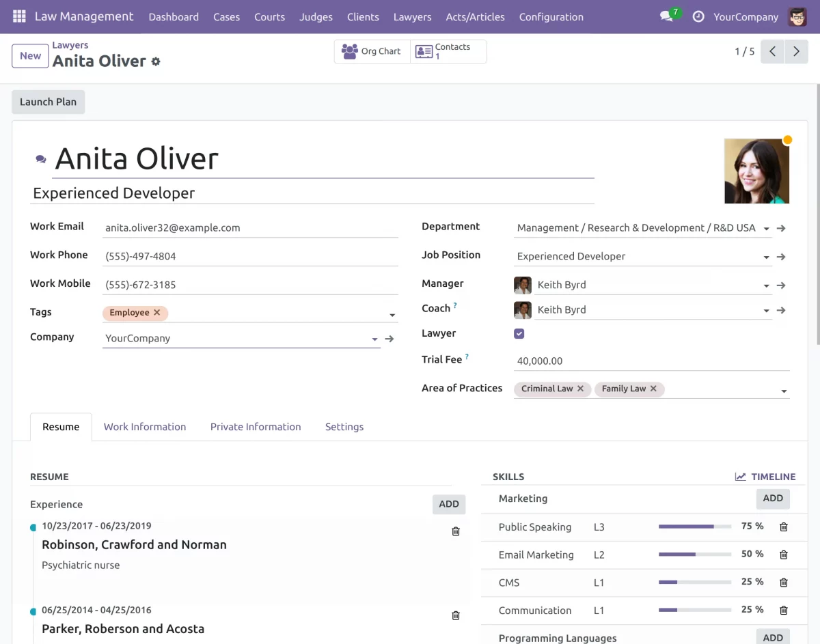Click the Launch Plan button

48,102
